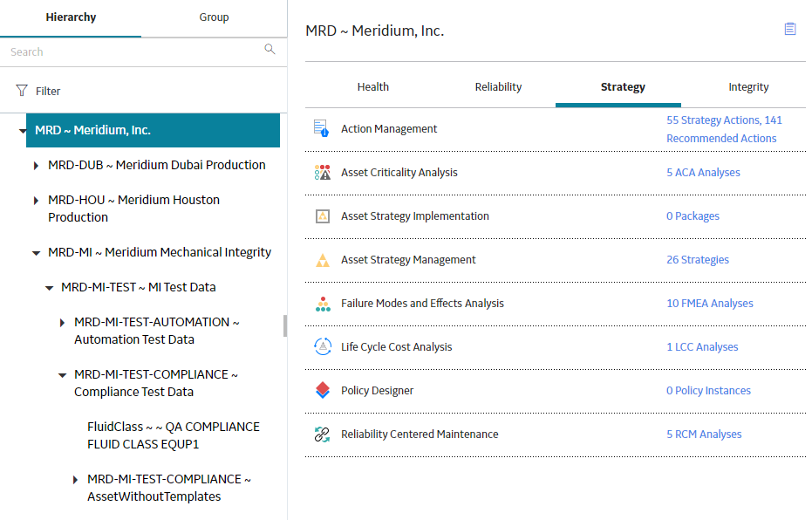Select MRD-HOU ~ Meridium Houston Production

pyautogui.click(x=133, y=209)
